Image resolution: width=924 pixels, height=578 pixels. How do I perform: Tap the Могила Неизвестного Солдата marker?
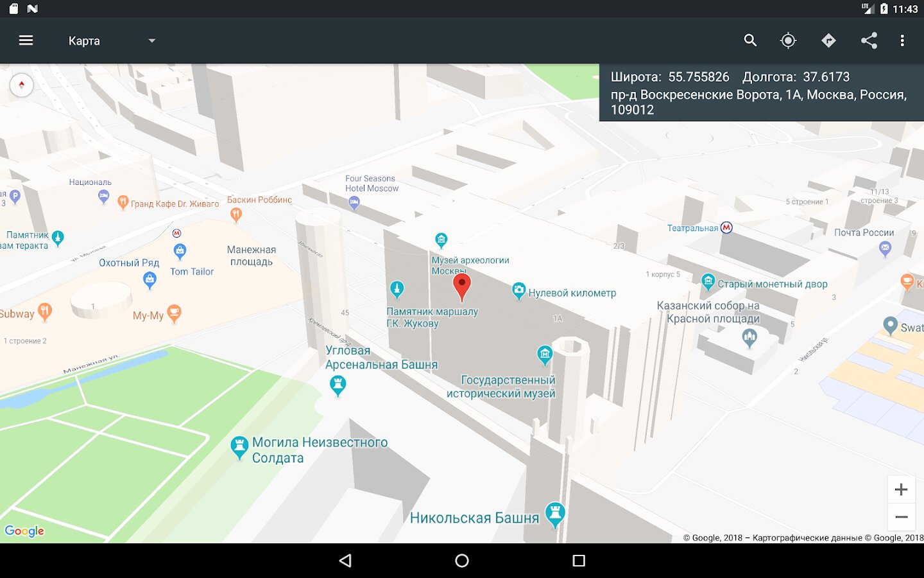click(239, 448)
